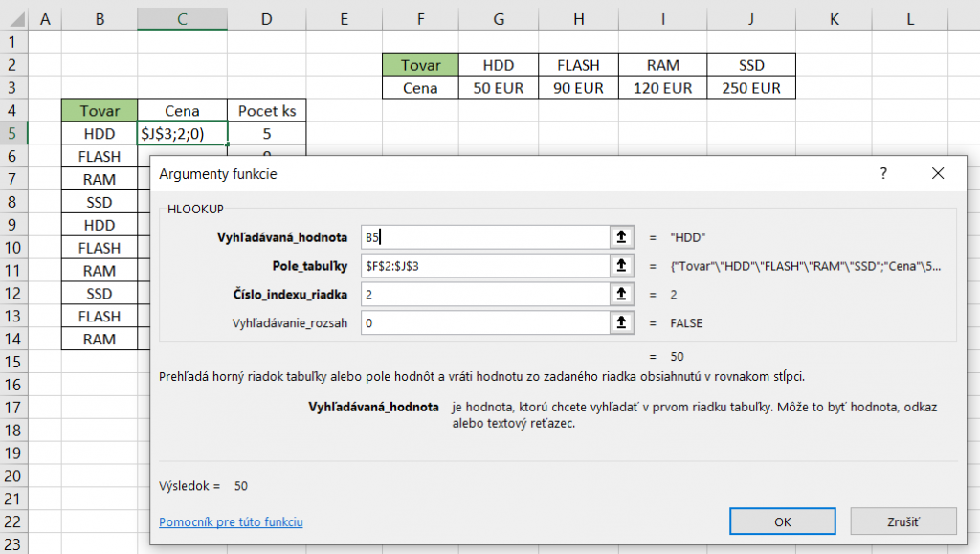Click cell B6 containing FLASH
The image size is (980, 554).
click(x=100, y=156)
